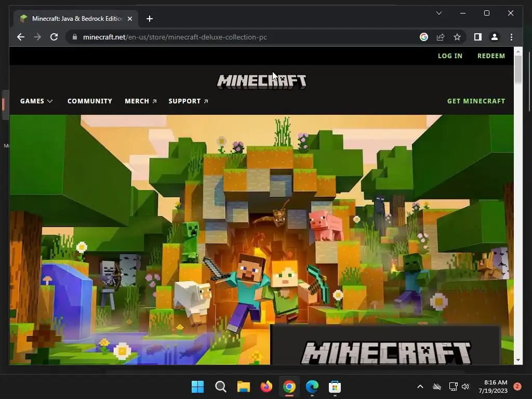The height and width of the screenshot is (399, 532).
Task: View site information lock icon
Action: [x=75, y=37]
